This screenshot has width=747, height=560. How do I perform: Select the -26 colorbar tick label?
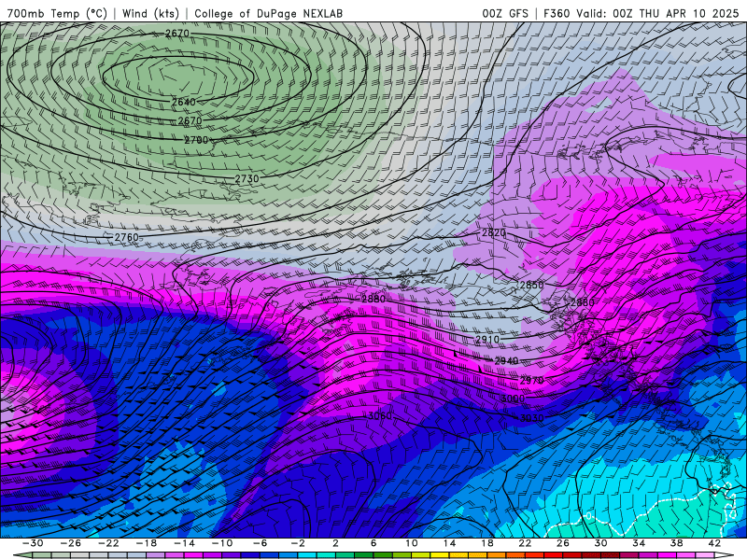pos(71,543)
